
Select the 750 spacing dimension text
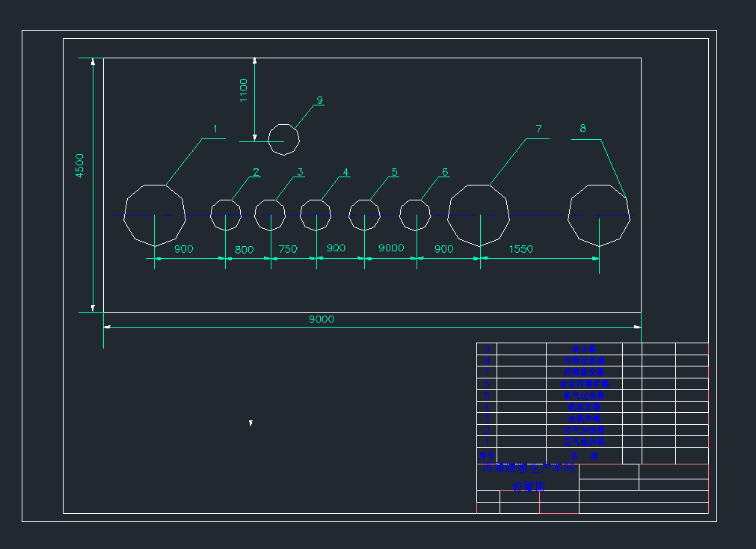(x=288, y=249)
